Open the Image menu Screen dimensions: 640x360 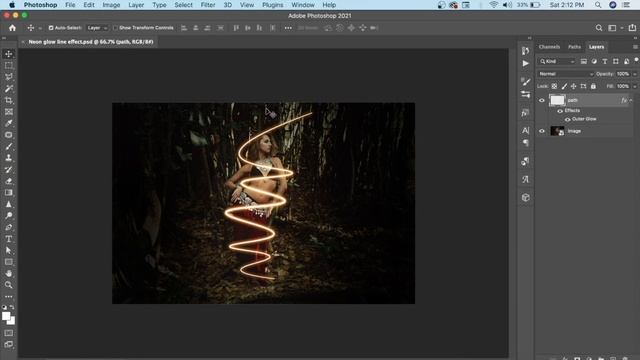[111, 5]
